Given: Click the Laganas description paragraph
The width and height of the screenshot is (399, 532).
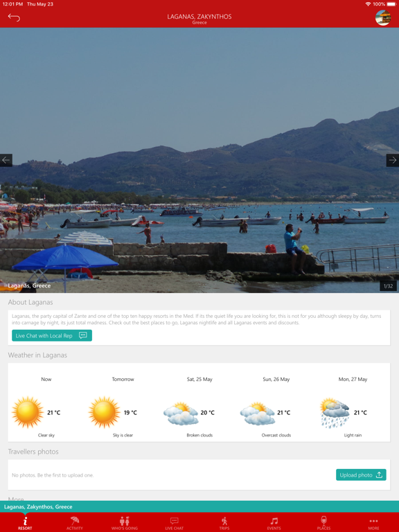Looking at the screenshot, I should (197, 319).
